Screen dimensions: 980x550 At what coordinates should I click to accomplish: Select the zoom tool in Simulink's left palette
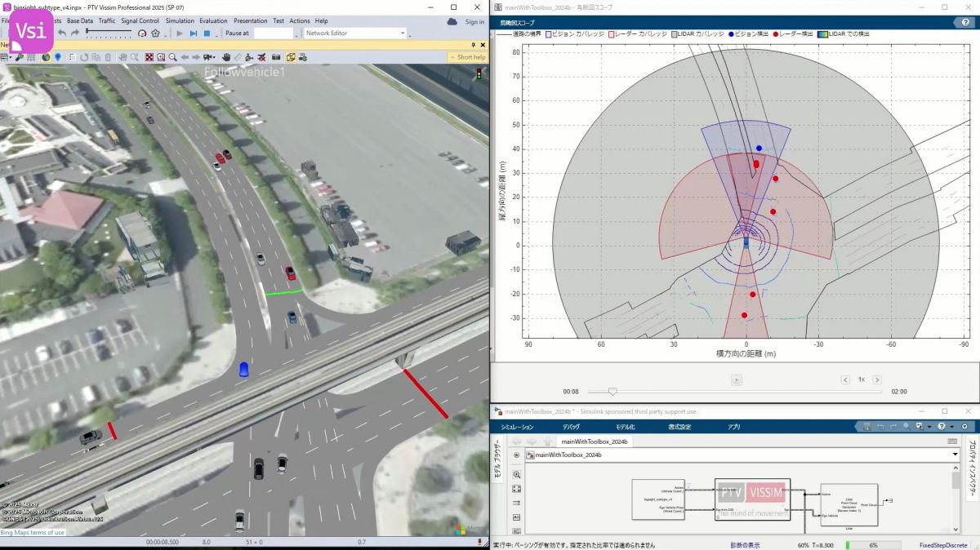coord(516,475)
